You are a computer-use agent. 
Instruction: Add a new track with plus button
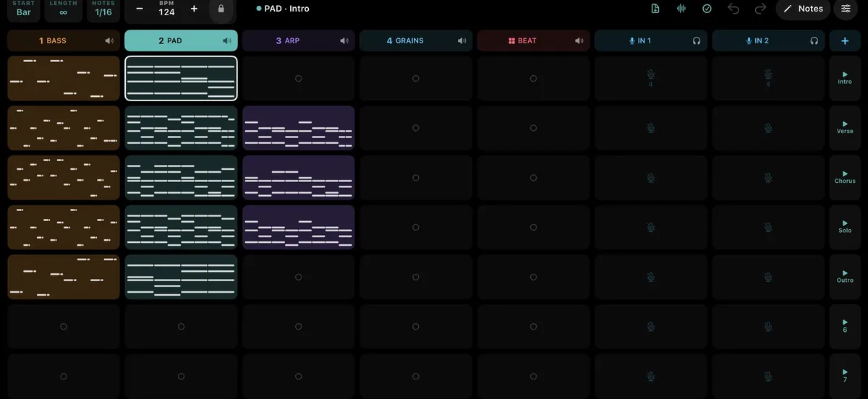tap(845, 40)
